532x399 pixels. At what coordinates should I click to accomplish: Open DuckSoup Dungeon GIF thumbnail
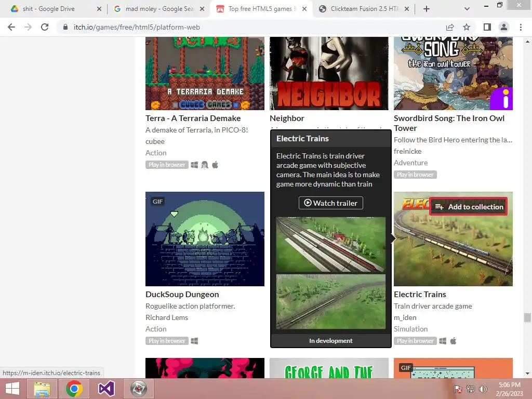[x=205, y=239]
